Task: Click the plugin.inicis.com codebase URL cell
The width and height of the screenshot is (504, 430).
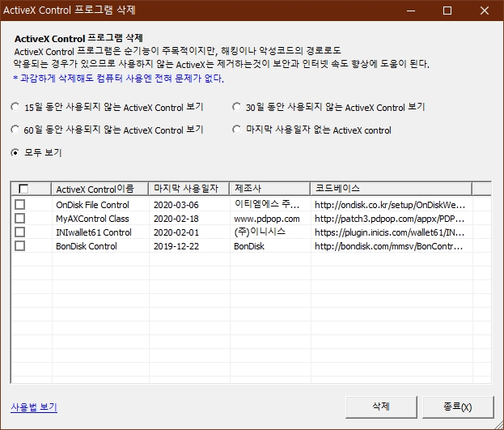Action: click(x=390, y=232)
